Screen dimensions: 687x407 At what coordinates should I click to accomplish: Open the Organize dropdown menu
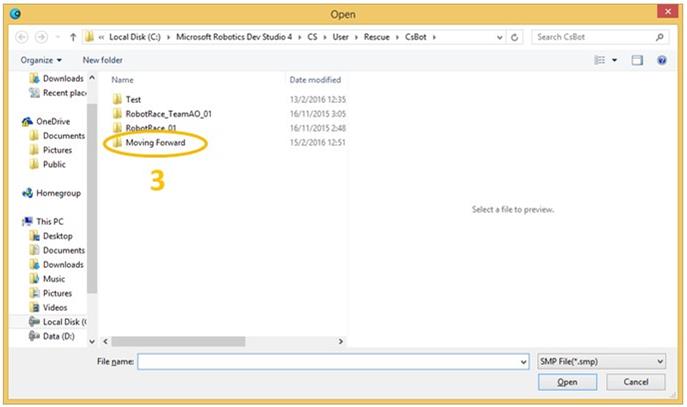(41, 60)
